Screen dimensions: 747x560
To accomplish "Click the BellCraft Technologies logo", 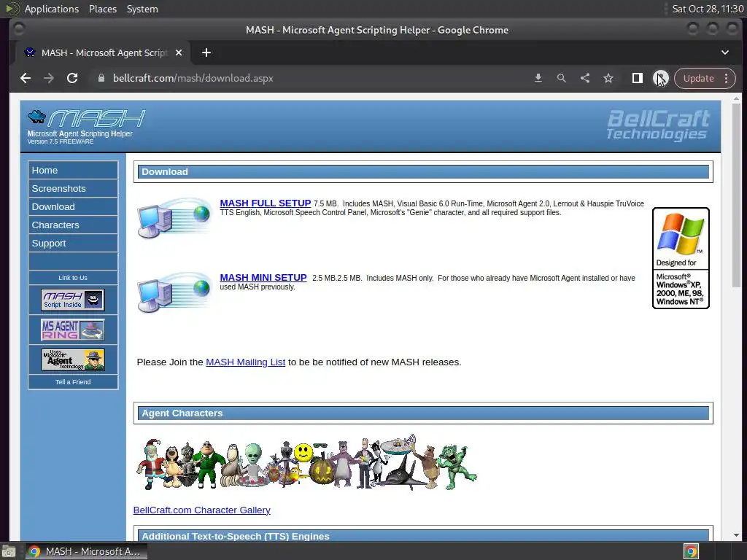I will 657,125.
